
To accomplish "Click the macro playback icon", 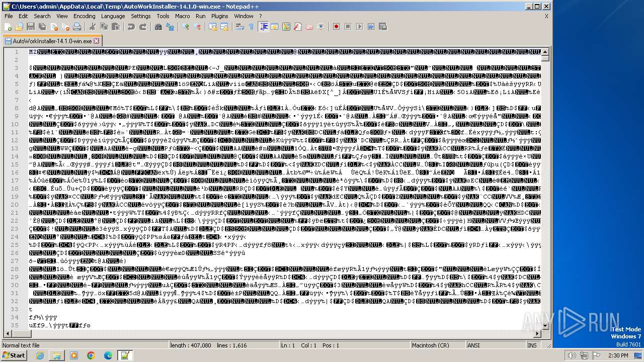I will click(x=359, y=27).
